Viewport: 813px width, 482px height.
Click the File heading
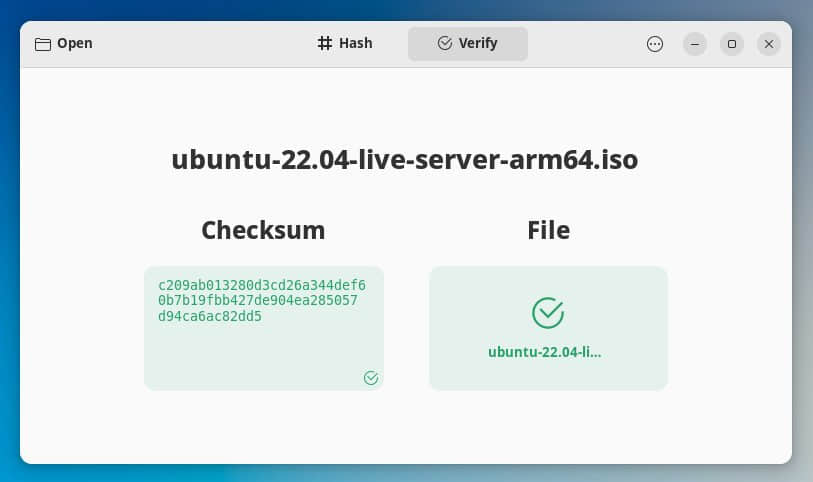(549, 230)
